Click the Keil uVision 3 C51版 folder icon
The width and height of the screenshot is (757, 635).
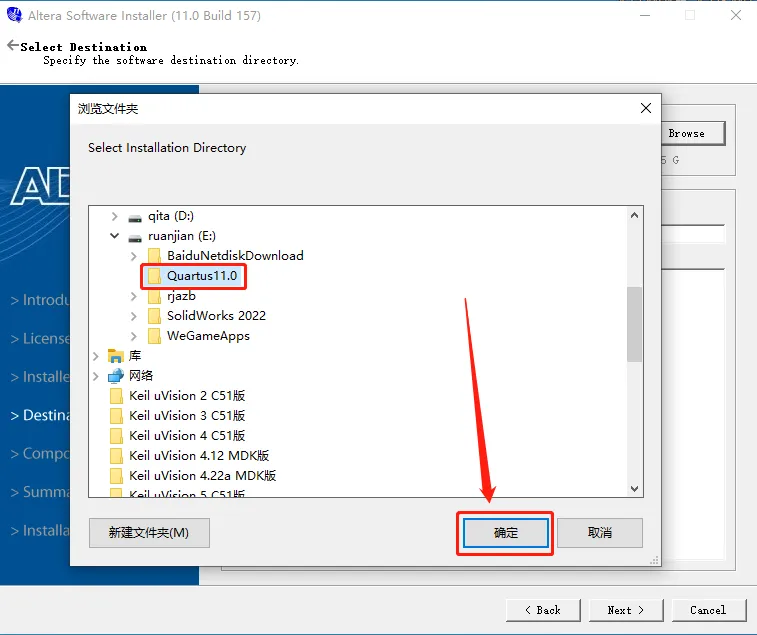[116, 416]
